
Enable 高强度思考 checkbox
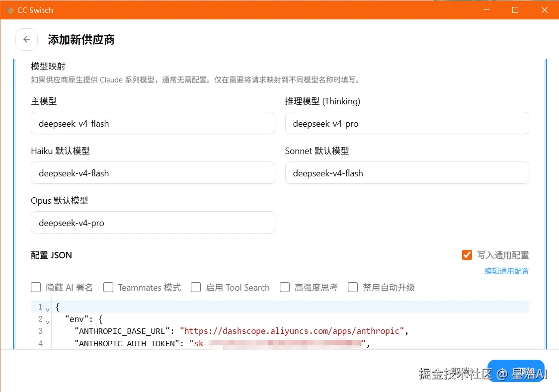click(285, 287)
